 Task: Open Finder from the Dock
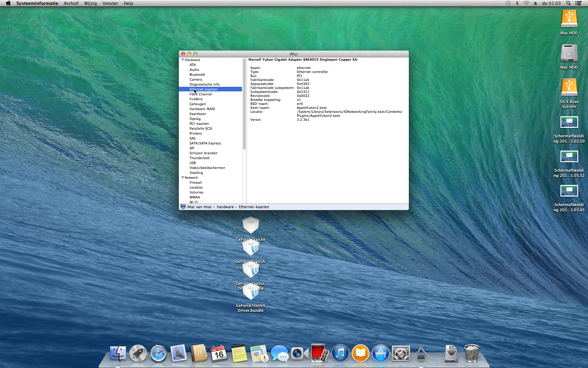point(118,353)
